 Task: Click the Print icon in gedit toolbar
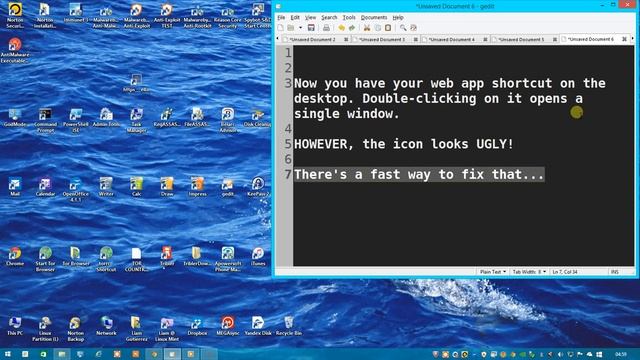click(326, 28)
